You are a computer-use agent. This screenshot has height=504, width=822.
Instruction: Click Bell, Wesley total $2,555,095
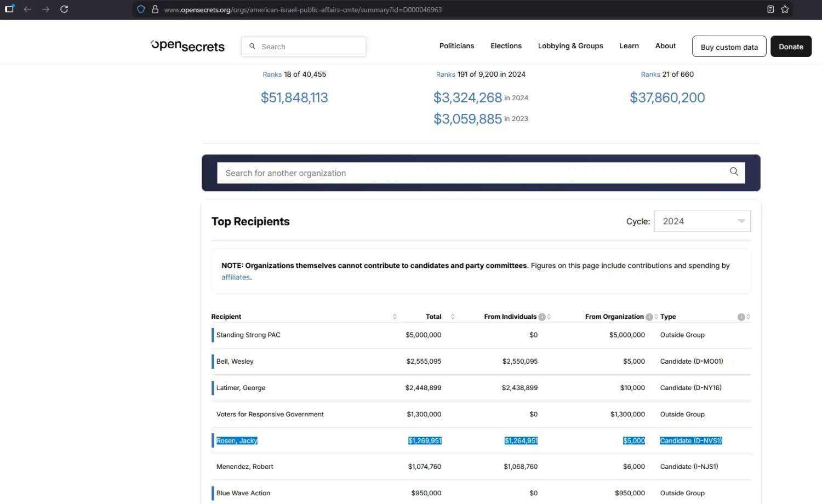(424, 362)
